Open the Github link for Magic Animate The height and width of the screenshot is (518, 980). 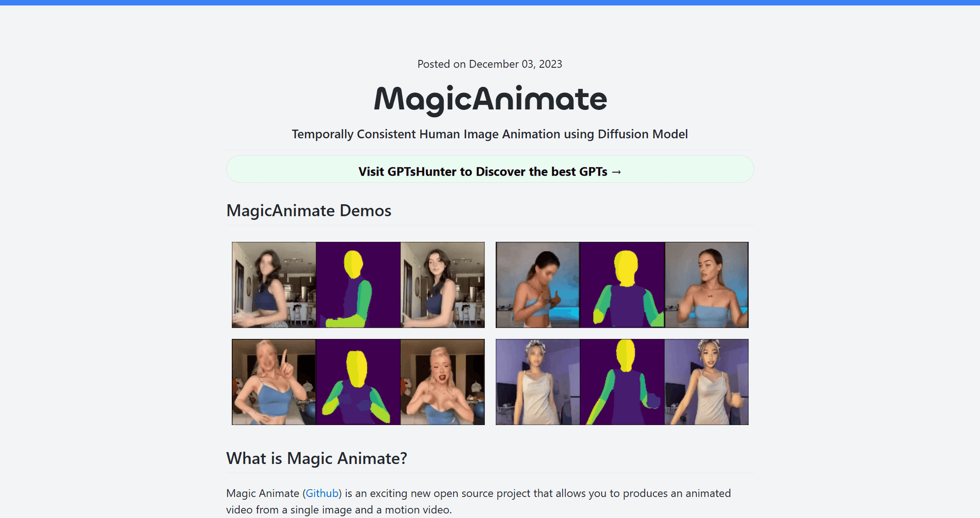pos(322,493)
